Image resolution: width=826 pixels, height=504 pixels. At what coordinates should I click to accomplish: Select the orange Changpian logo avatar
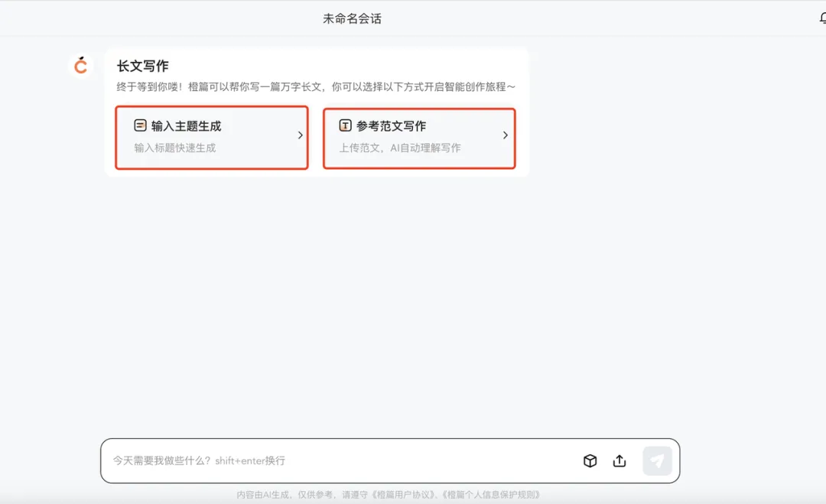[x=81, y=66]
